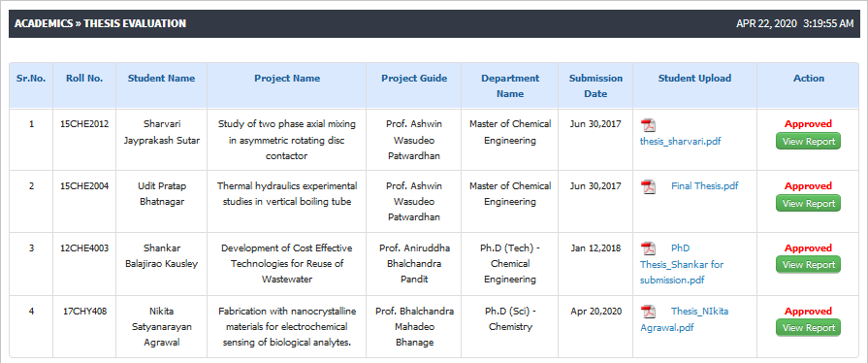The height and width of the screenshot is (363, 868).
Task: View Report for Udit Pratap Bhatnagar
Action: click(808, 204)
